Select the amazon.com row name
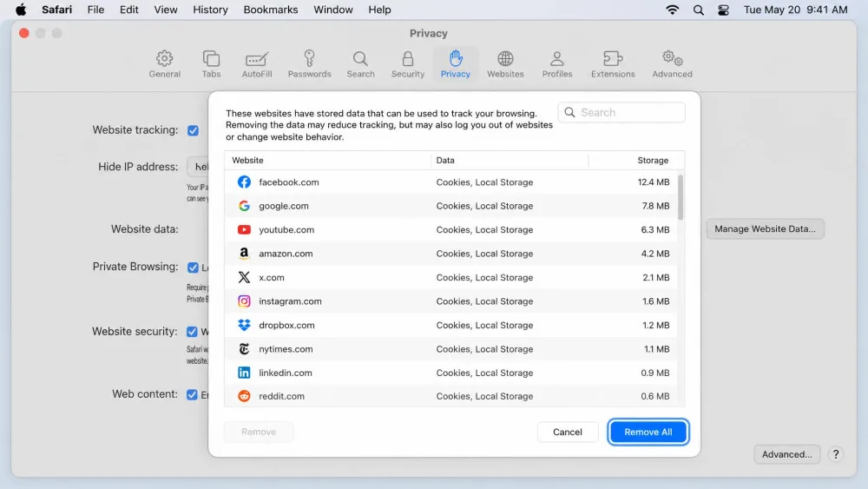This screenshot has width=868, height=489. (x=286, y=254)
